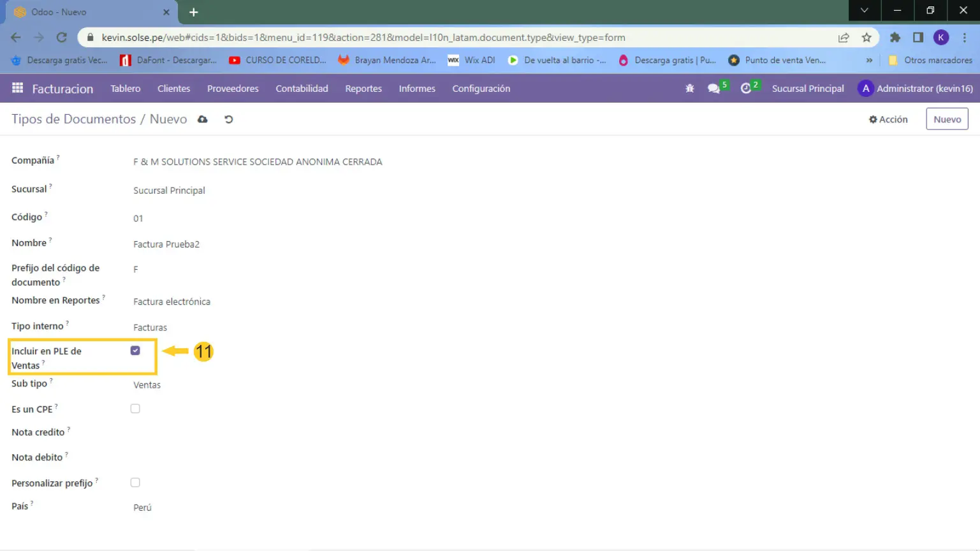The image size is (980, 551).
Task: Open Brayan Mendoza Ar... bookmark
Action: 387,60
